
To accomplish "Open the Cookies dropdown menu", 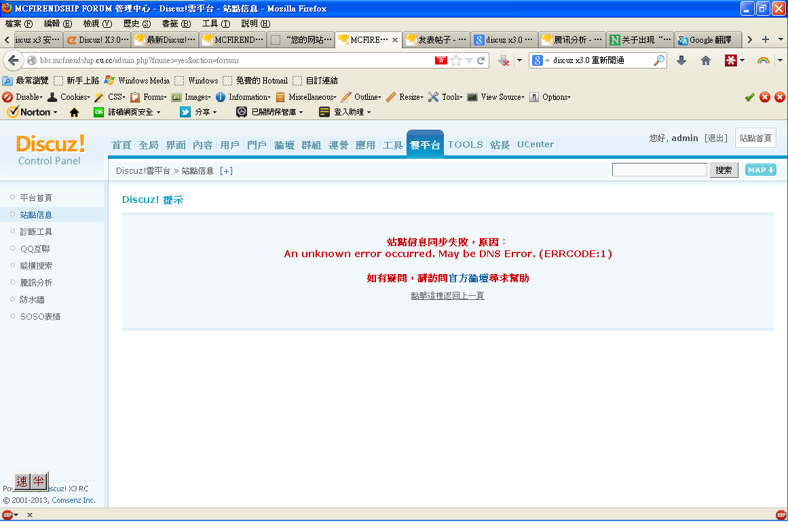I will click(x=69, y=97).
